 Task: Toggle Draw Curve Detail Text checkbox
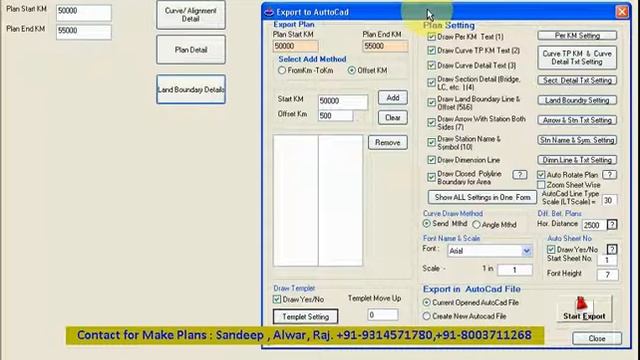[x=431, y=65]
